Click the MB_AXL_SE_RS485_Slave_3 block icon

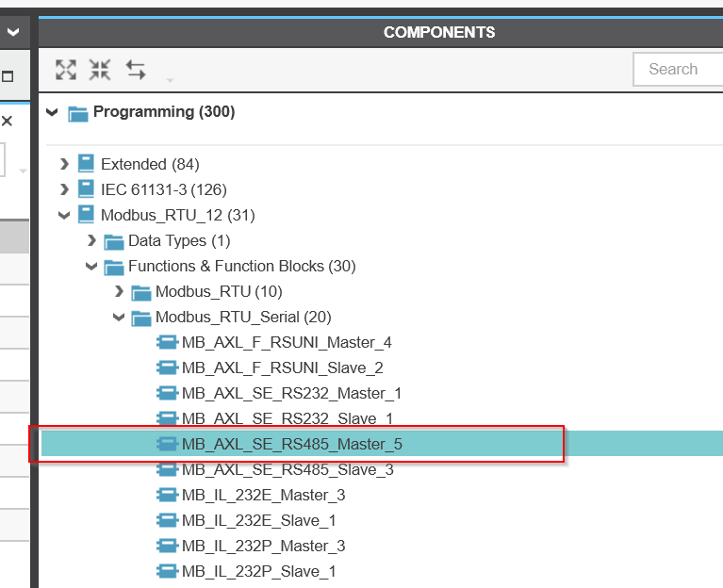167,469
